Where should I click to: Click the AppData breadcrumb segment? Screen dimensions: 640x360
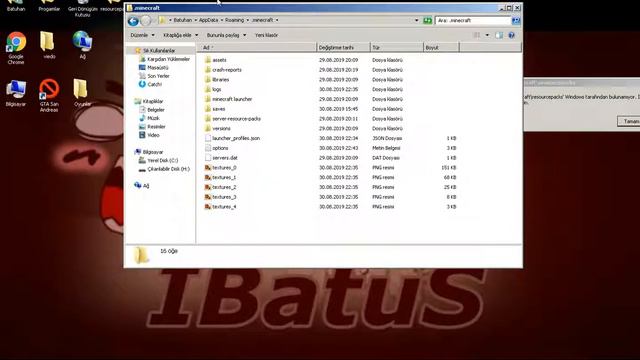point(208,20)
